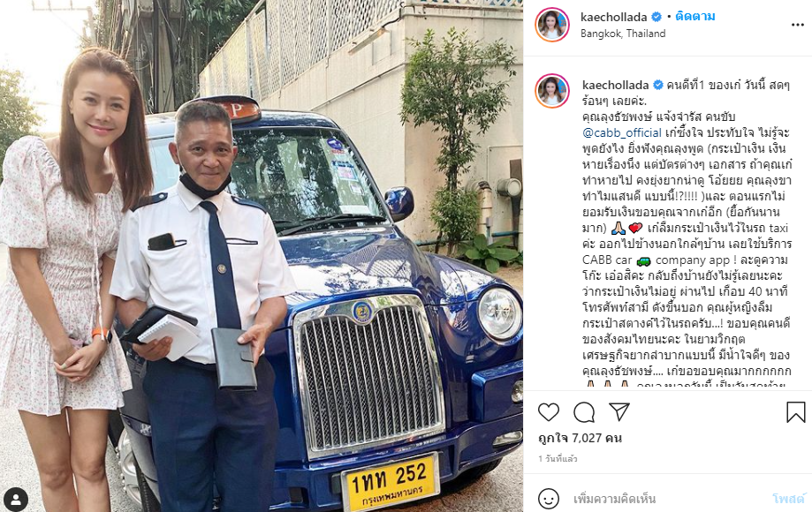
Task: Click kaechollada username in the post header
Action: (x=614, y=17)
